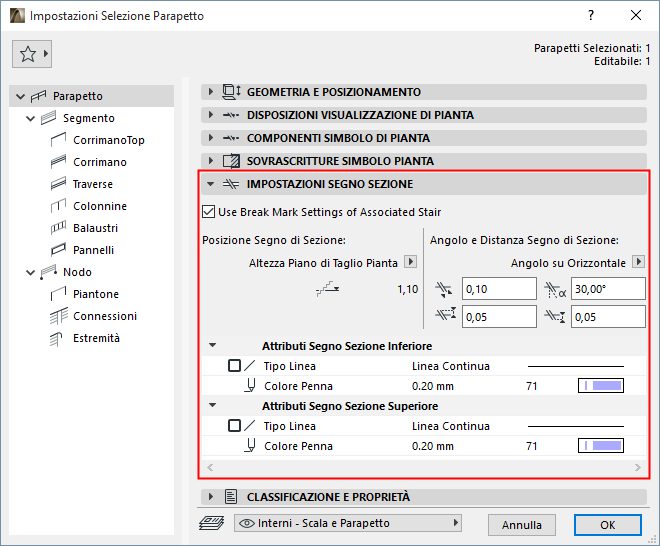Select the Piantone node icon
660x546 pixels.
[x=57, y=294]
